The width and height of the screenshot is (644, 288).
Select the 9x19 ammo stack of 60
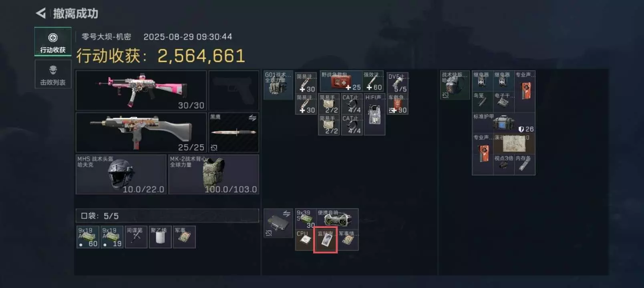pyautogui.click(x=88, y=237)
